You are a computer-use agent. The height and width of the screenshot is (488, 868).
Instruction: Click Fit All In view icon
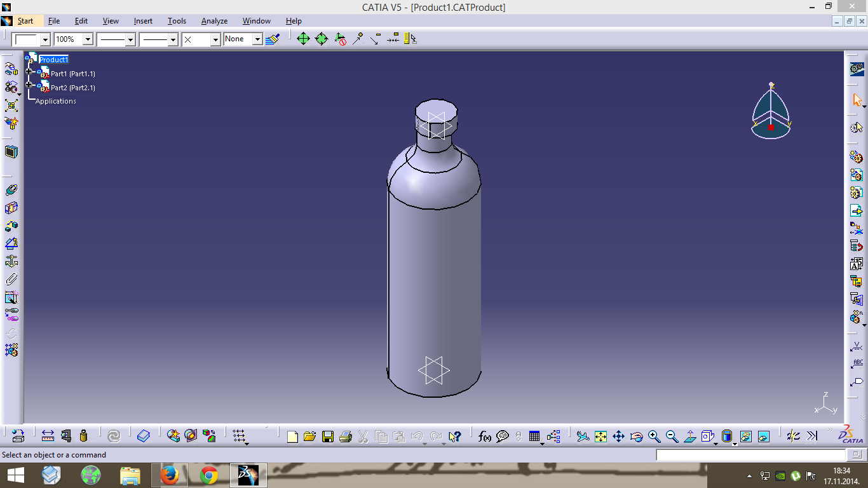600,437
